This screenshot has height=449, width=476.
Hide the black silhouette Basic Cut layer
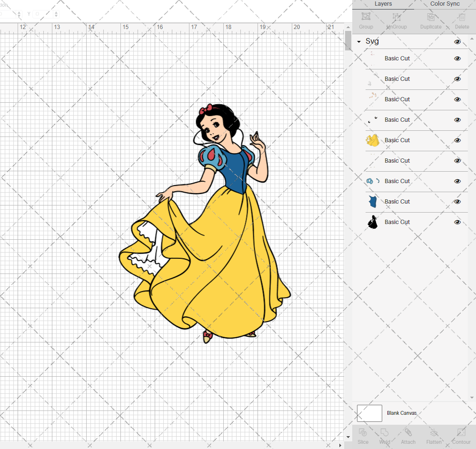click(x=457, y=222)
